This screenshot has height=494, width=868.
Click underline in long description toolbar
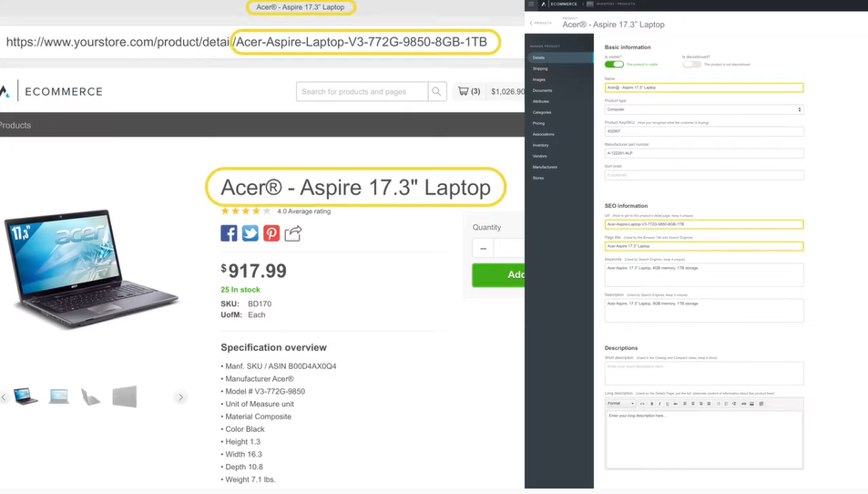(x=668, y=404)
